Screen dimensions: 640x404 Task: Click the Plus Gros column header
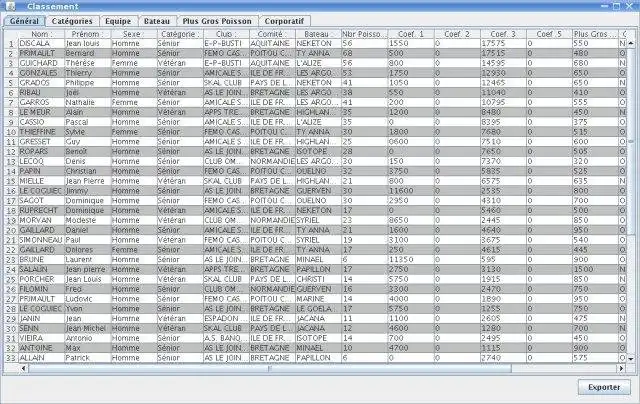[x=596, y=34]
